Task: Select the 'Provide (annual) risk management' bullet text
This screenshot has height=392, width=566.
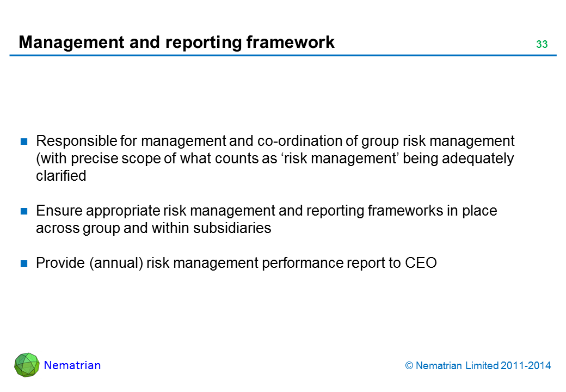Action: pos(236,264)
